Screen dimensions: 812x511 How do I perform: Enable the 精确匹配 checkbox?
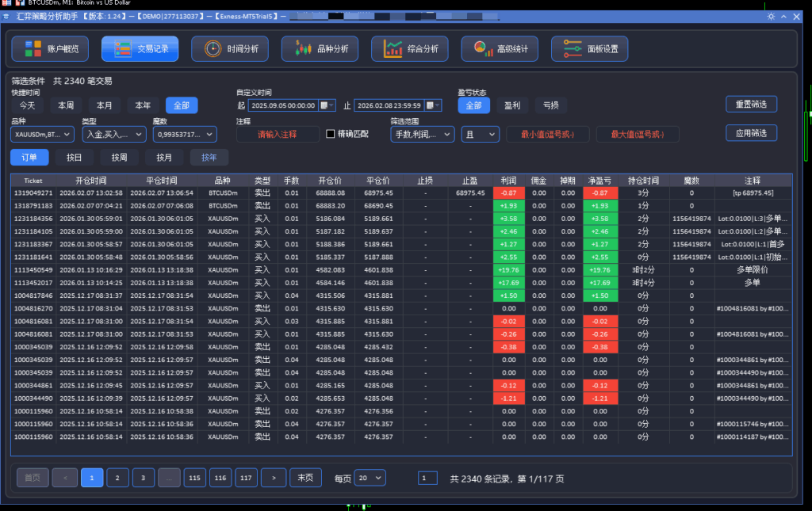(331, 134)
